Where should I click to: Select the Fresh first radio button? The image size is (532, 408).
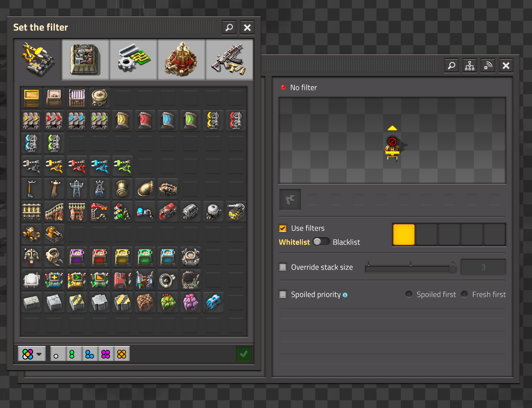click(464, 294)
